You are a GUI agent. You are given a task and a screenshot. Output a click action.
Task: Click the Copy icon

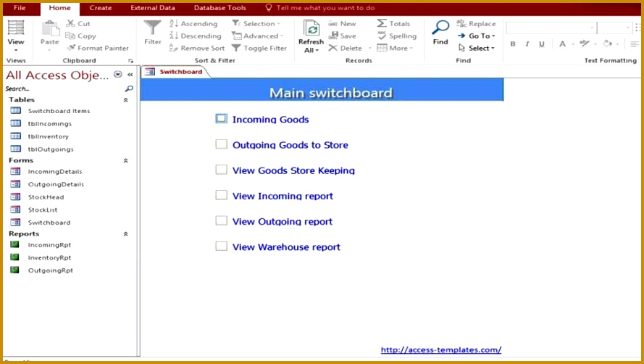[x=70, y=36]
